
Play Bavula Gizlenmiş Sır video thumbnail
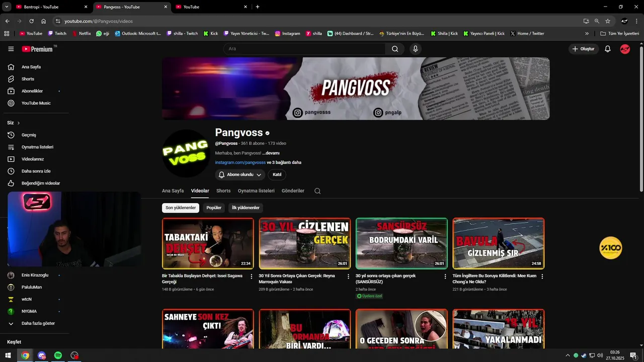pos(498,243)
